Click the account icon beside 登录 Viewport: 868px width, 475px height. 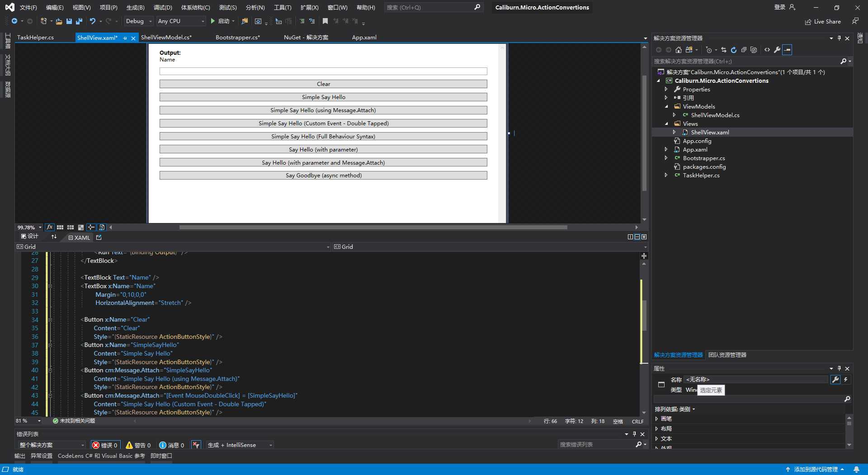792,7
